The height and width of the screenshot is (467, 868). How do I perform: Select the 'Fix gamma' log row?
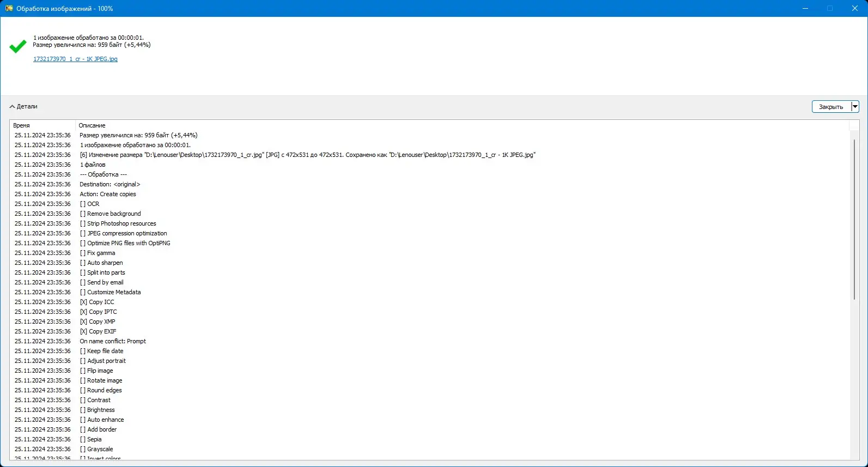coord(430,253)
